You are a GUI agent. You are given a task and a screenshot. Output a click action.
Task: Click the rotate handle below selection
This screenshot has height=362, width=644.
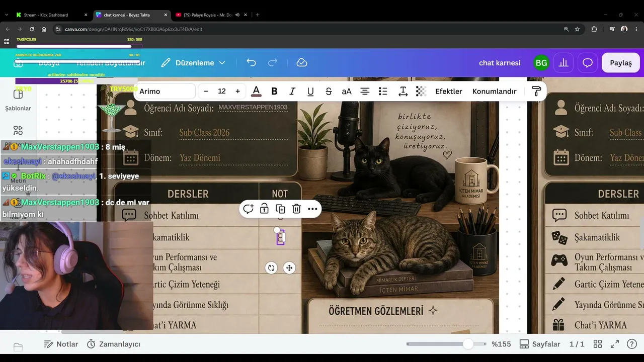[x=271, y=268]
